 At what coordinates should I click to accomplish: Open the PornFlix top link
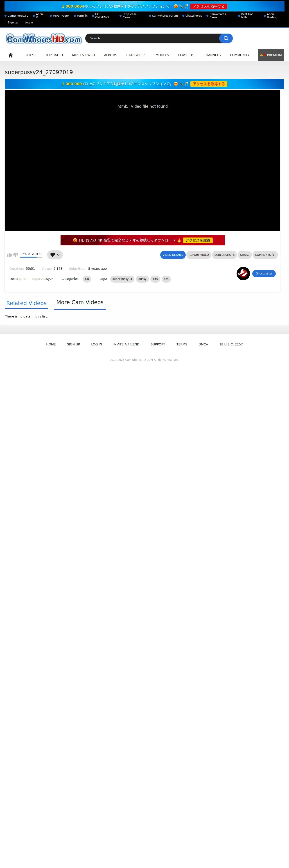tap(81, 16)
